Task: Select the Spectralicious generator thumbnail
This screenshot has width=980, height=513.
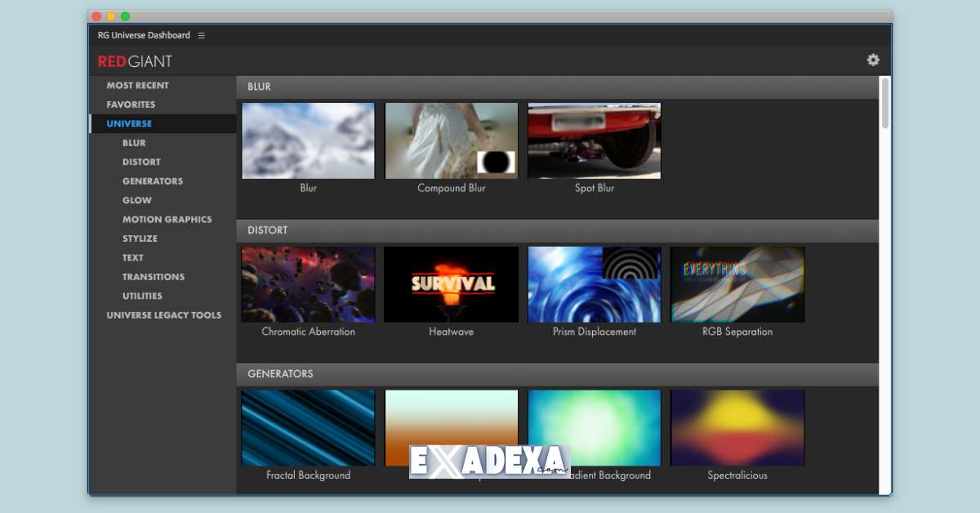Action: tap(737, 427)
